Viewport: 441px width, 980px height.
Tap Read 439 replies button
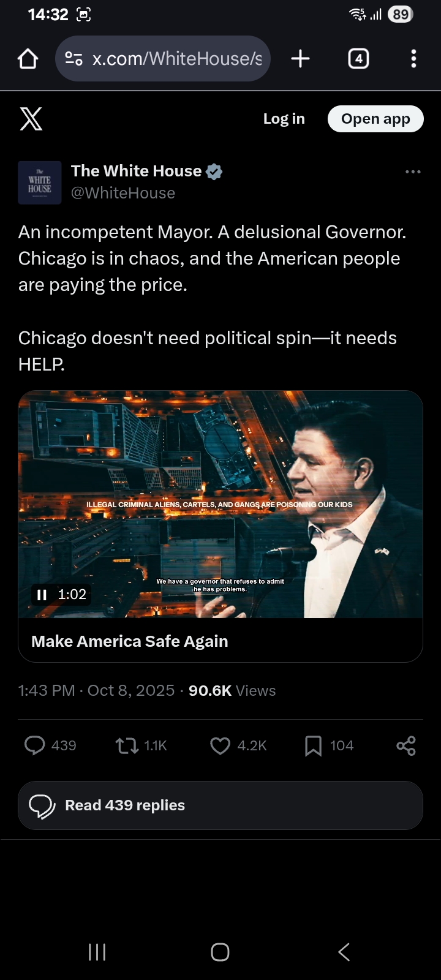221,805
